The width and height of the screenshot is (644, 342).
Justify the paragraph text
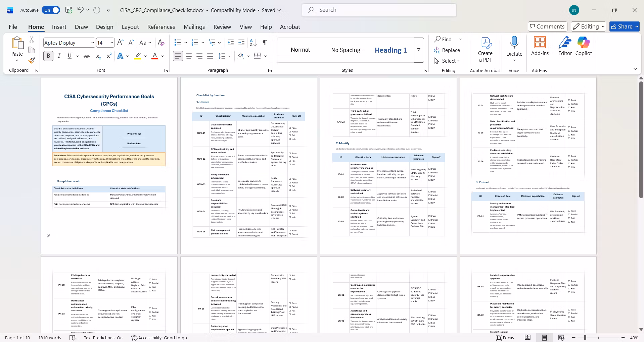click(210, 56)
